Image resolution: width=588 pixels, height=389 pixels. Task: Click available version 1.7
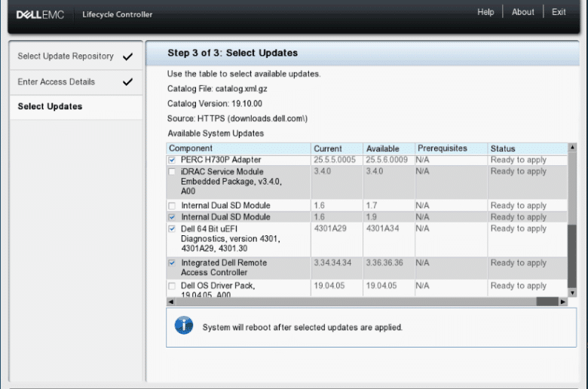(x=371, y=206)
